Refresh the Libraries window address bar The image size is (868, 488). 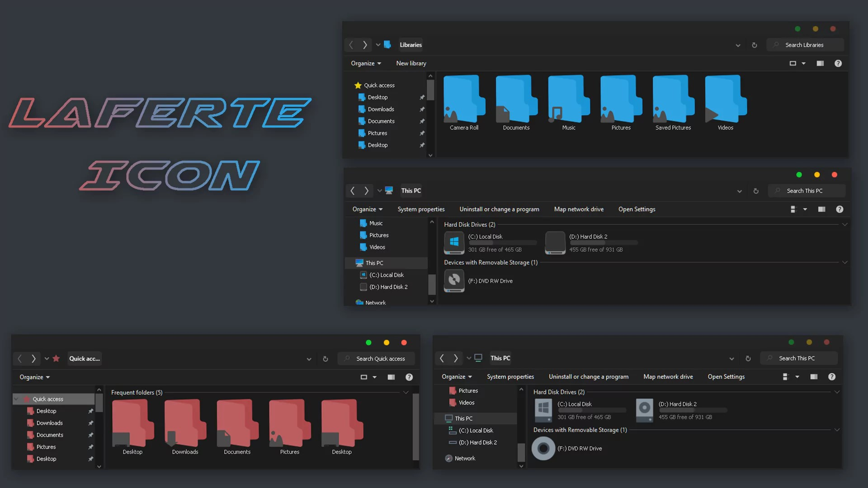pos(754,45)
